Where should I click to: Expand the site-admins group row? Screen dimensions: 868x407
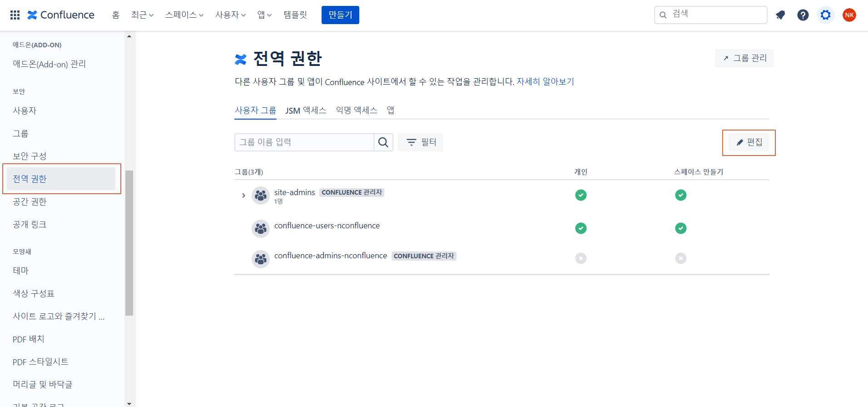point(243,196)
